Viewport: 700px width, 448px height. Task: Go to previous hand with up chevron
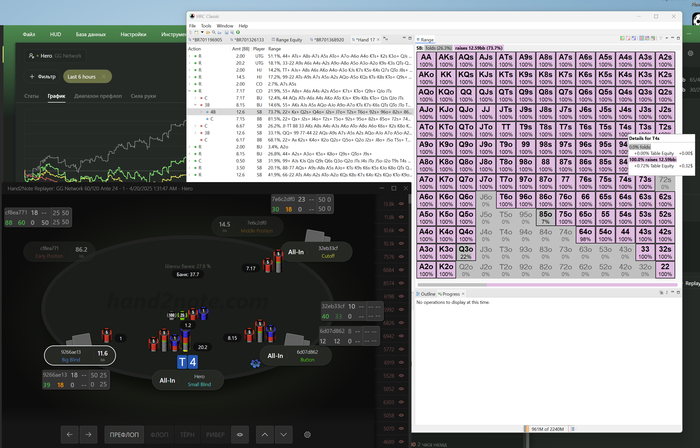265,434
